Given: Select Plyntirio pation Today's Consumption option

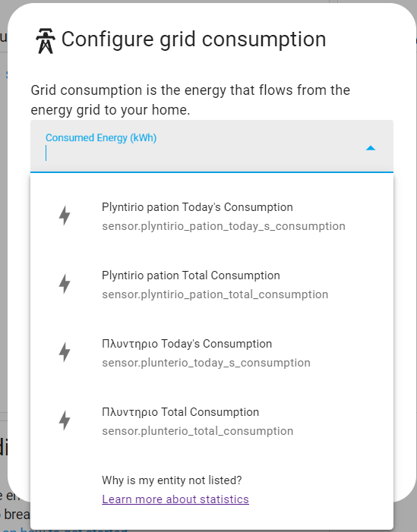Looking at the screenshot, I should click(212, 216).
